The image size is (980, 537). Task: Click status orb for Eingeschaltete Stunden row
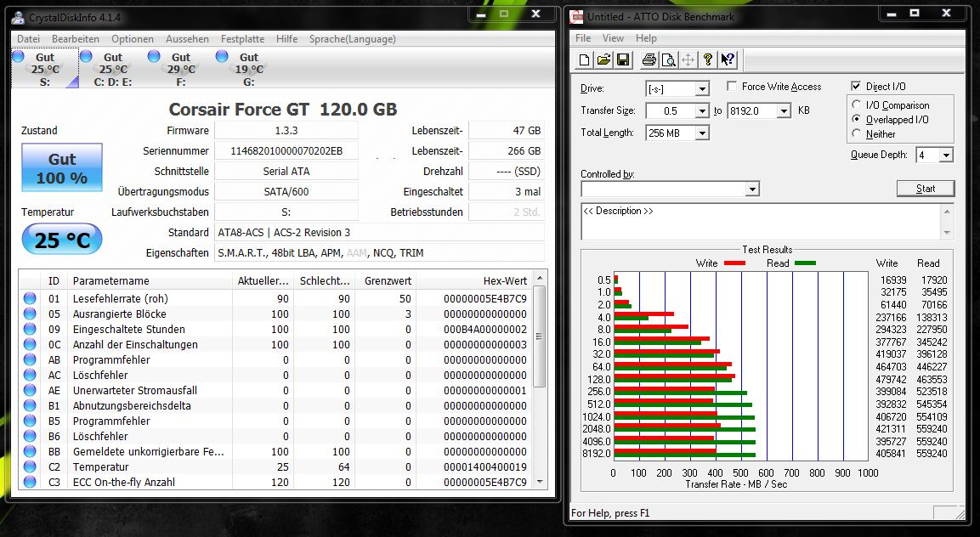[30, 330]
